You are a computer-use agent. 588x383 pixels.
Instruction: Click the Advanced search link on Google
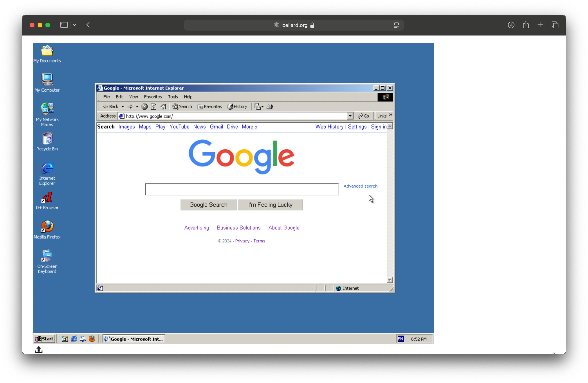[x=360, y=186]
